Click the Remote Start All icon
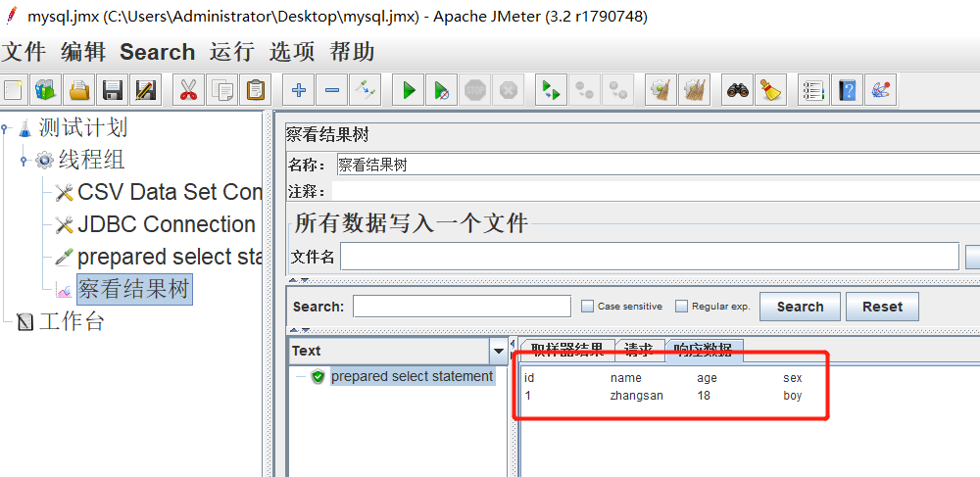This screenshot has height=477, width=980. pyautogui.click(x=551, y=90)
